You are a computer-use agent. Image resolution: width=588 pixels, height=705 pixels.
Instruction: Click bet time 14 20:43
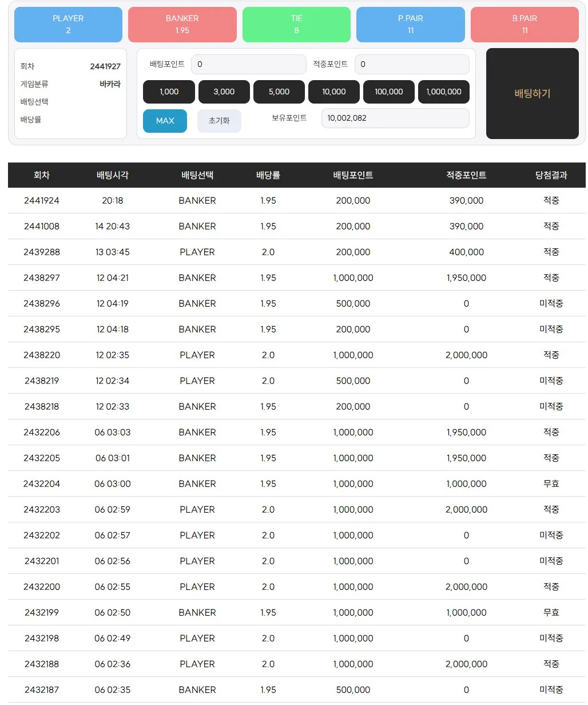point(113,226)
